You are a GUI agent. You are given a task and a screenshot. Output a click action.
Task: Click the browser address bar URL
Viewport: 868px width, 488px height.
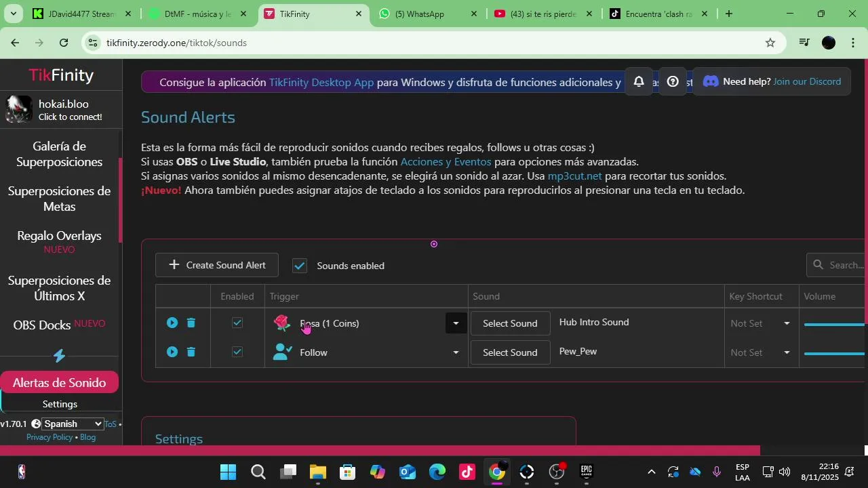[x=176, y=43]
